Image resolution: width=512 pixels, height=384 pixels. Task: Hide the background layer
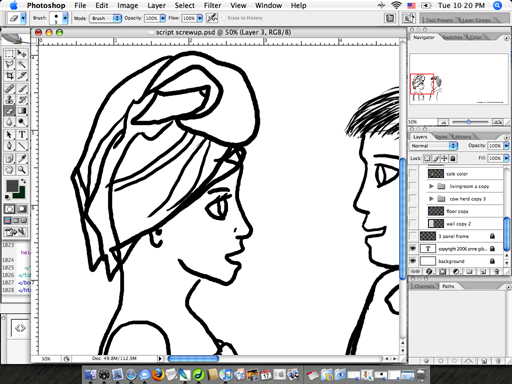413,261
